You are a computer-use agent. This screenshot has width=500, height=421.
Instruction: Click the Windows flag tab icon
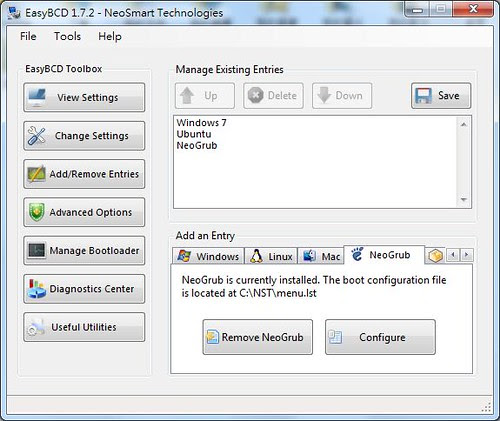point(184,256)
